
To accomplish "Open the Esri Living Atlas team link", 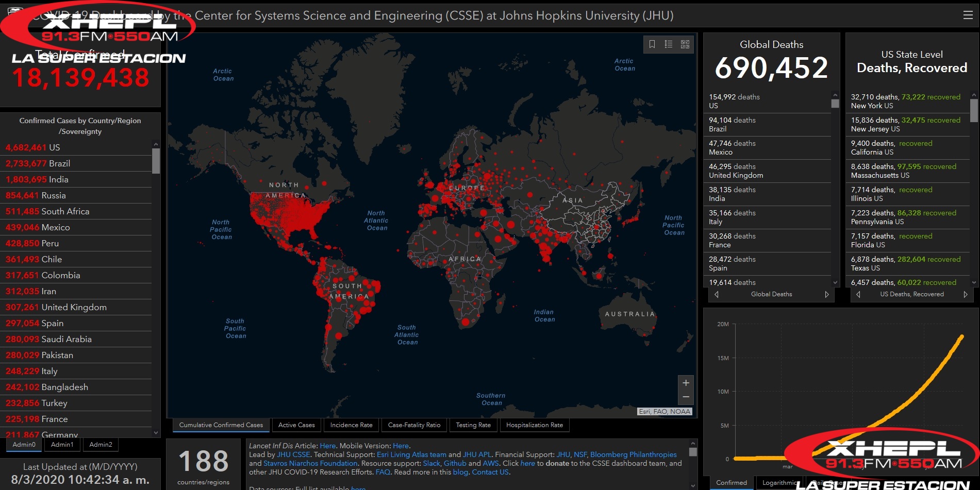I will tap(411, 454).
